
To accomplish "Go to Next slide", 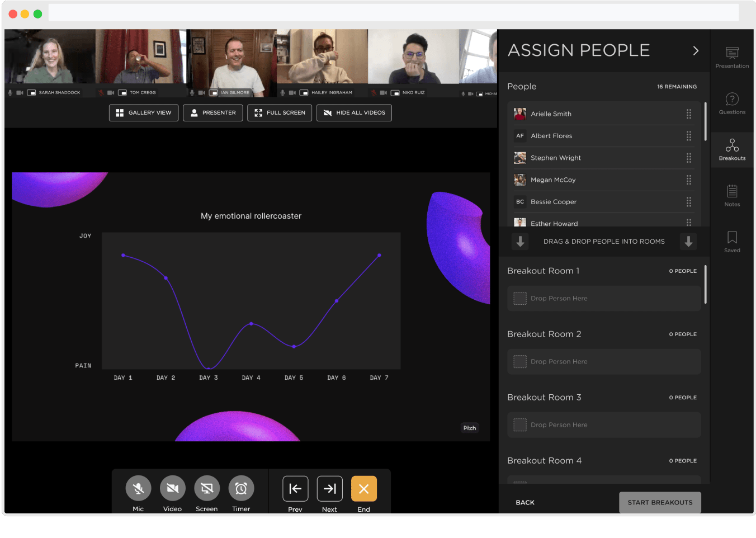I will (x=329, y=489).
